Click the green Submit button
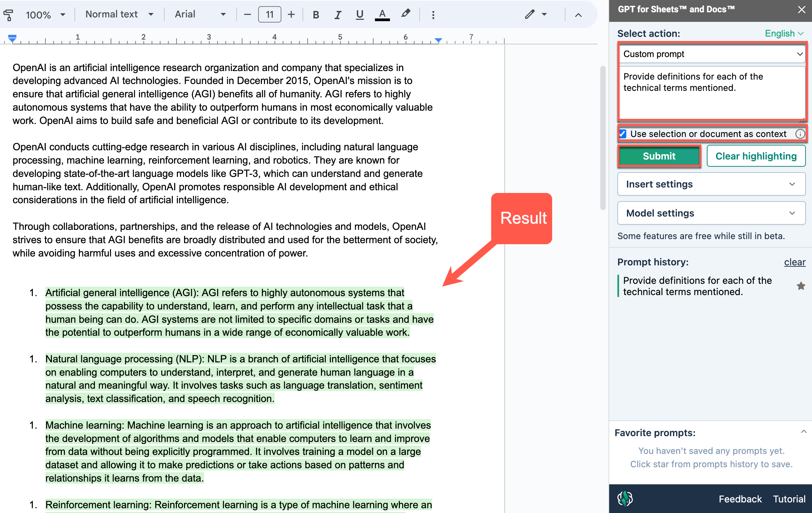 click(x=659, y=156)
